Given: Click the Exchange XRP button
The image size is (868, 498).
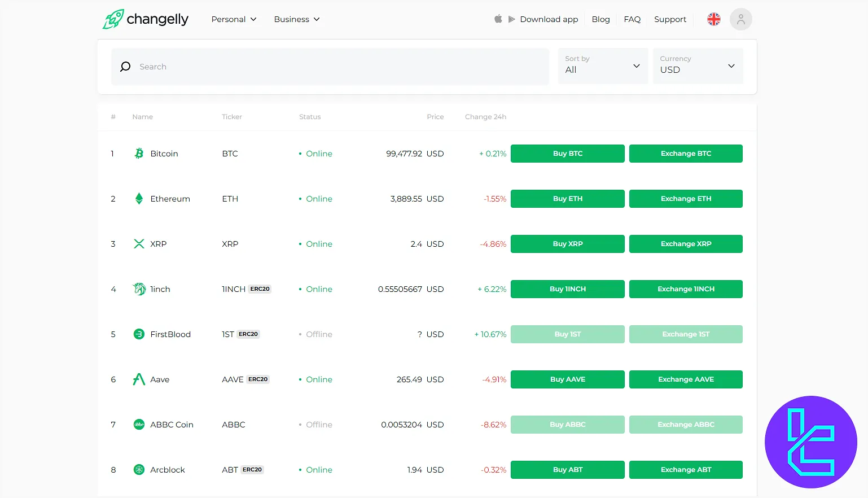Looking at the screenshot, I should pyautogui.click(x=686, y=244).
